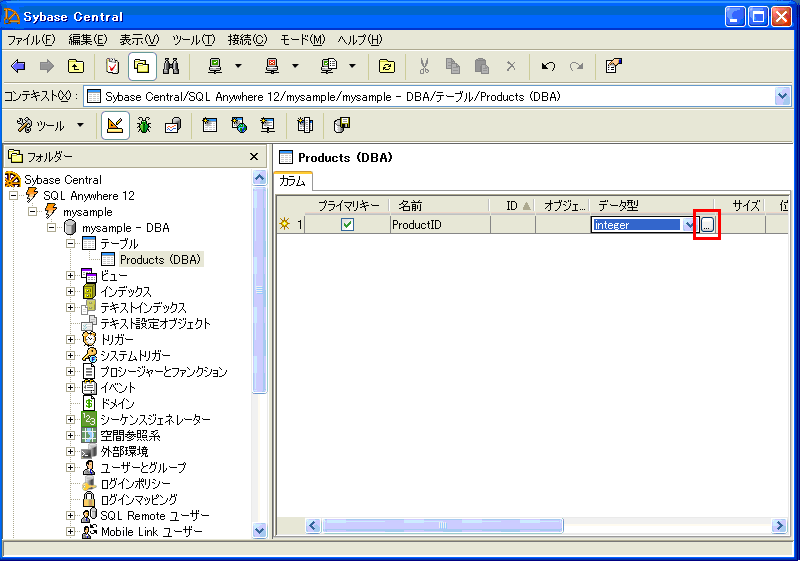Screen dimensions: 800x561
Task: Click the Undo arrow icon
Action: pos(547,66)
